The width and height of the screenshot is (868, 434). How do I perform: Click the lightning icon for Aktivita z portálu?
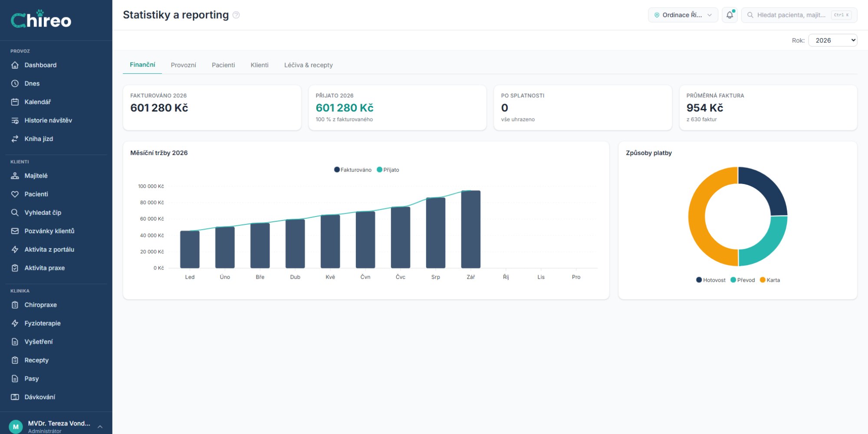point(15,250)
